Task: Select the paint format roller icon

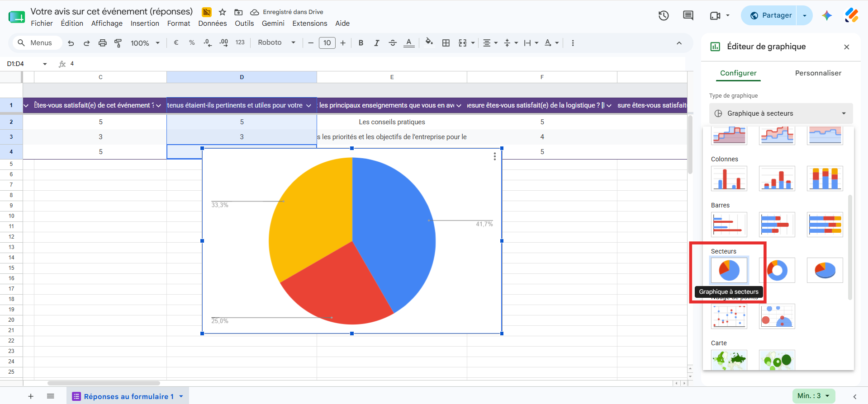Action: pyautogui.click(x=118, y=43)
